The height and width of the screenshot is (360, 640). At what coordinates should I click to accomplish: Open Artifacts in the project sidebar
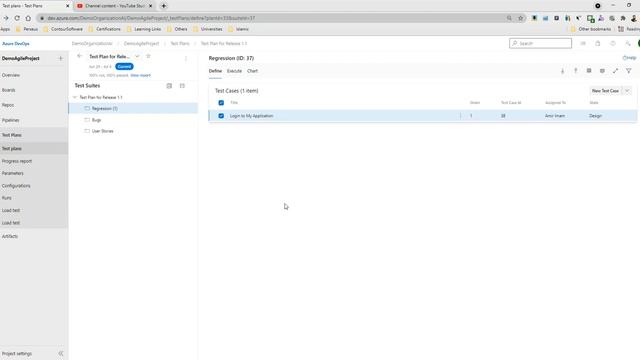coord(10,236)
